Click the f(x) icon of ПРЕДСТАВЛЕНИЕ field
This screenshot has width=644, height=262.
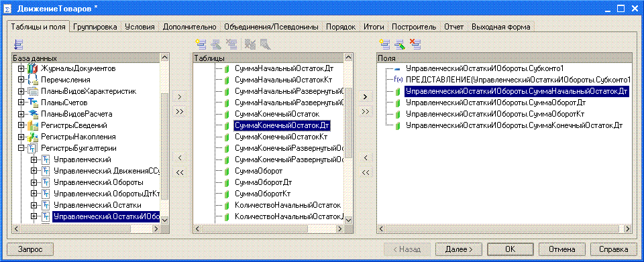pos(398,80)
